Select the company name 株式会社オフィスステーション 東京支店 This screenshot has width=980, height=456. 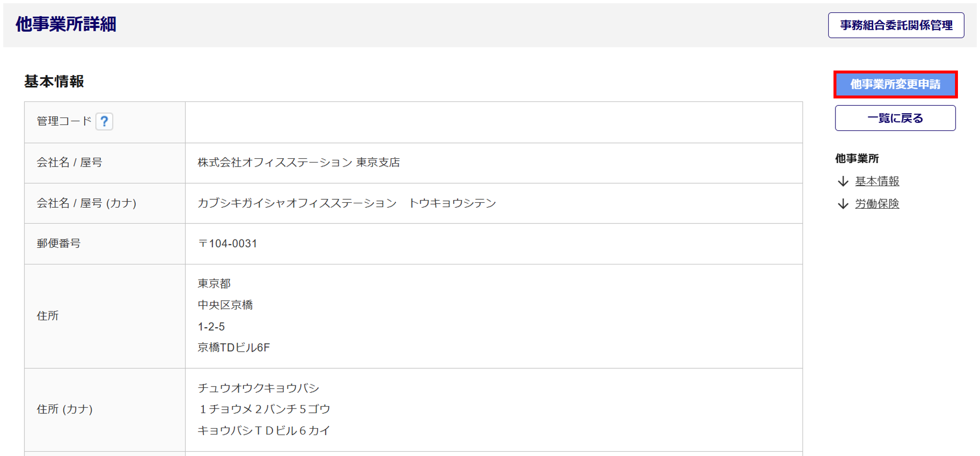(x=298, y=163)
